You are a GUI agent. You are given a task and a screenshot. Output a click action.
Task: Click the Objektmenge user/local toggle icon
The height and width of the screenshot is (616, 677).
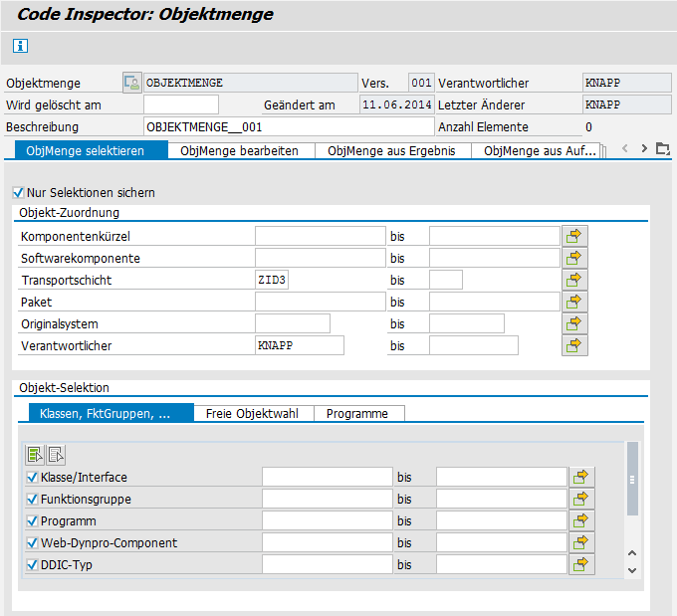point(131,83)
